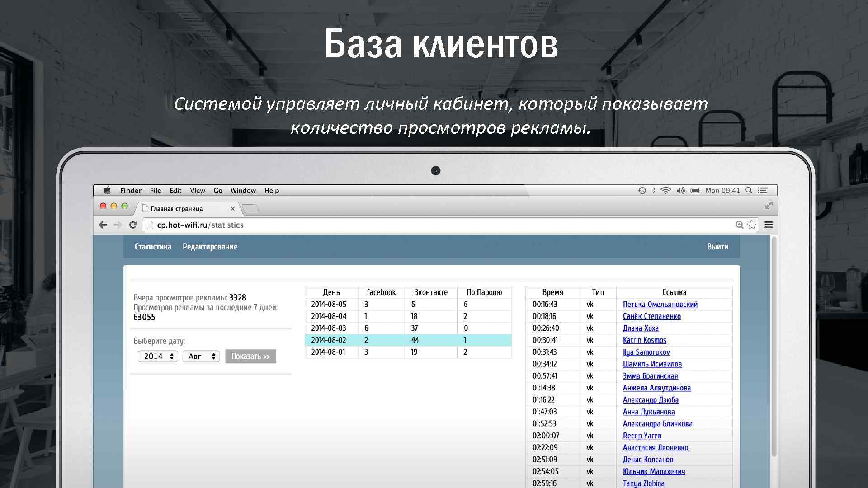
Task: Open the Window menu in menu bar
Action: [x=243, y=191]
